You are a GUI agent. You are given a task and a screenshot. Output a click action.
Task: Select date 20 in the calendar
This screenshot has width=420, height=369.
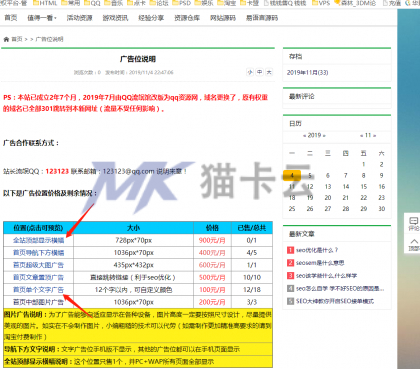point(328,198)
